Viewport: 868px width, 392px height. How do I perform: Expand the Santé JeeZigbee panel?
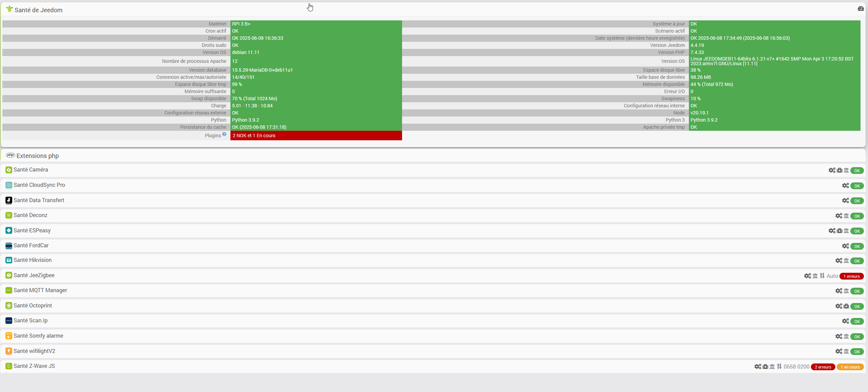(x=433, y=275)
